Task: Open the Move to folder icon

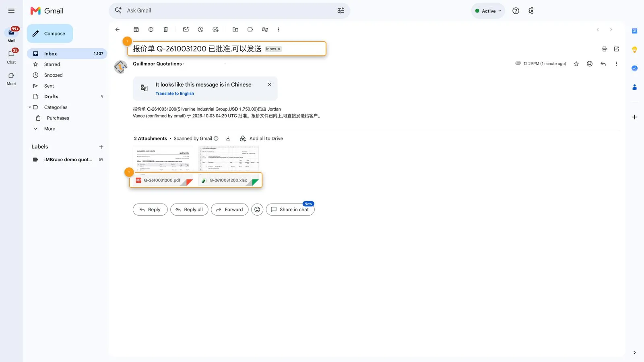Action: 235,29
